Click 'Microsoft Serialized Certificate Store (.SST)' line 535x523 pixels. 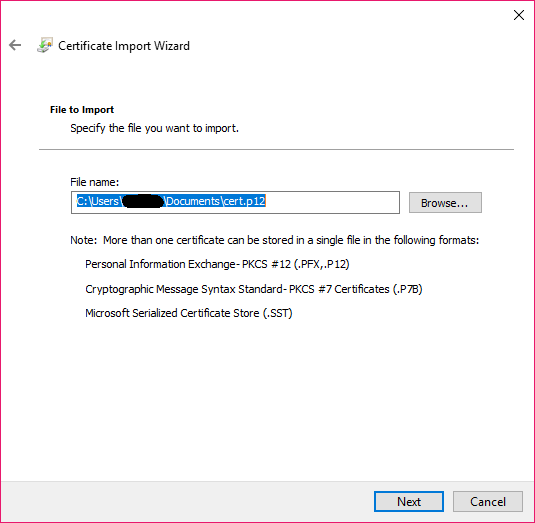click(189, 313)
